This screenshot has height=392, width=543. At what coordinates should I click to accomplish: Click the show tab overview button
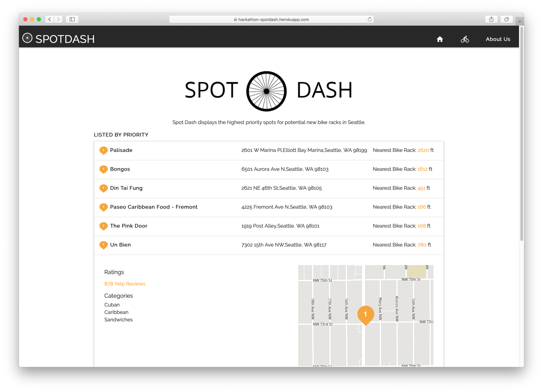506,19
